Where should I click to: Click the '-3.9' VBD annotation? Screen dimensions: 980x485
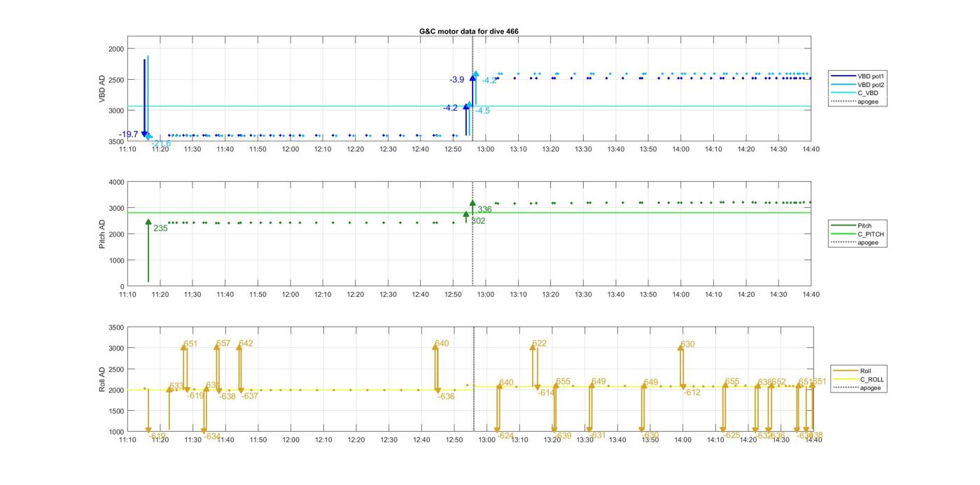pos(456,80)
